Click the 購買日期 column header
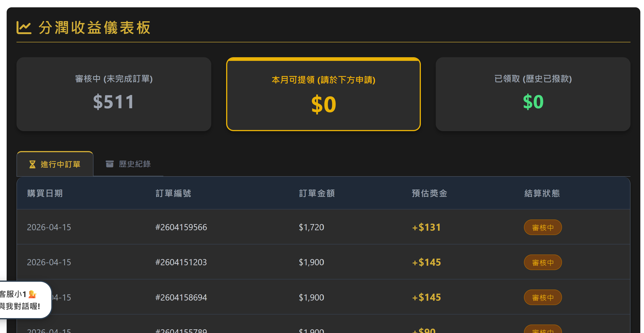This screenshot has height=333, width=644. coord(45,193)
